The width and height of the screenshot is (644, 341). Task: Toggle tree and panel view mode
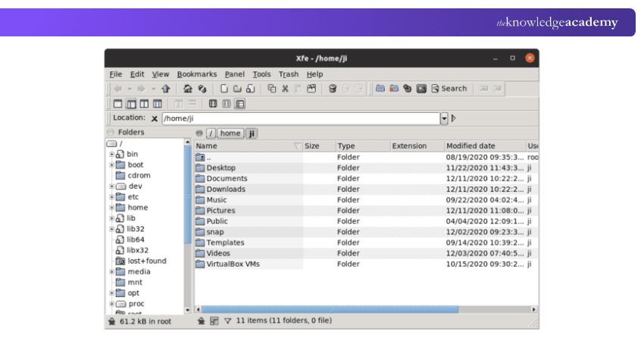(x=130, y=104)
